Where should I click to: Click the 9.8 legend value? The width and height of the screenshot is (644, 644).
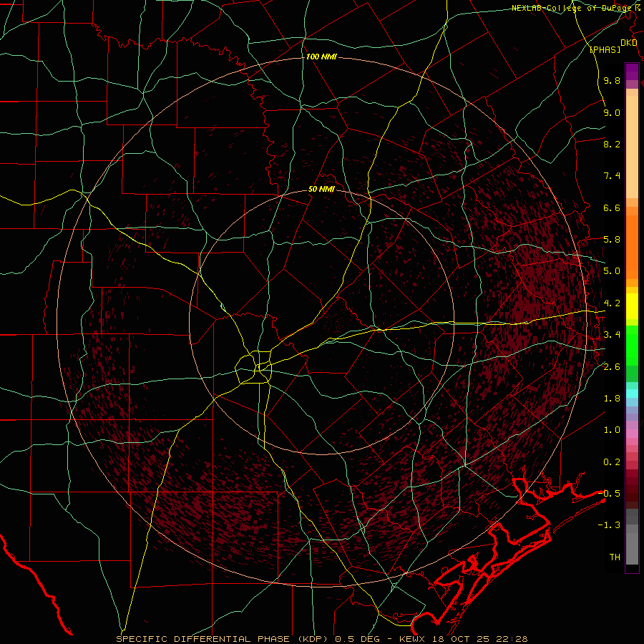[612, 81]
